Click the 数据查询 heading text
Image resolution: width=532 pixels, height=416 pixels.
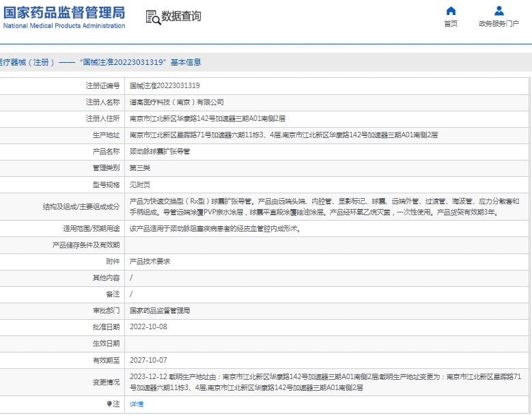181,16
